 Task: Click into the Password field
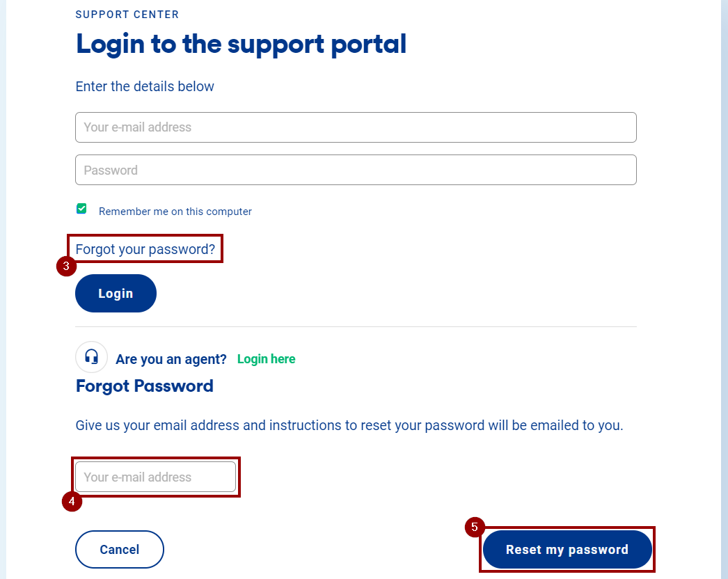coord(356,170)
